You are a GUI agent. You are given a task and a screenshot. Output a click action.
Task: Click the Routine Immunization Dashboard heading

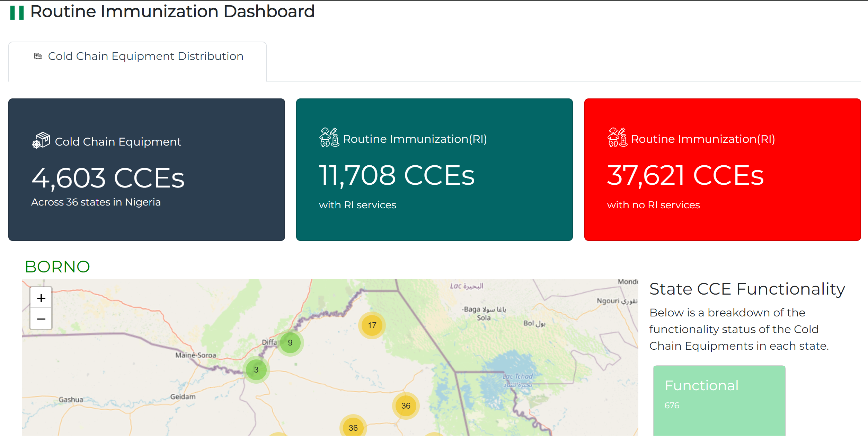pos(172,11)
